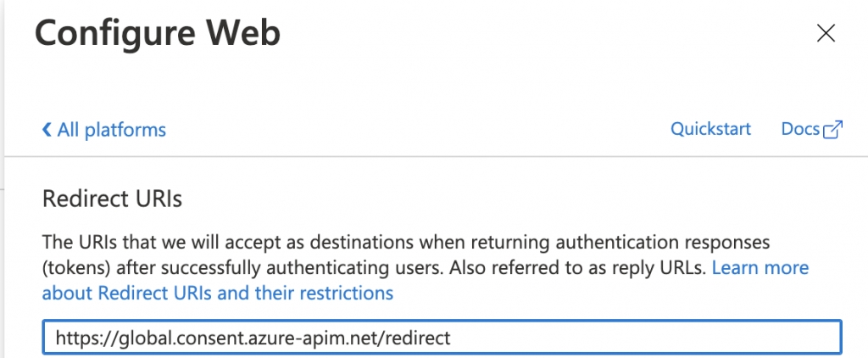This screenshot has width=868, height=358.
Task: Click the Redirect URIs section heading
Action: click(113, 199)
